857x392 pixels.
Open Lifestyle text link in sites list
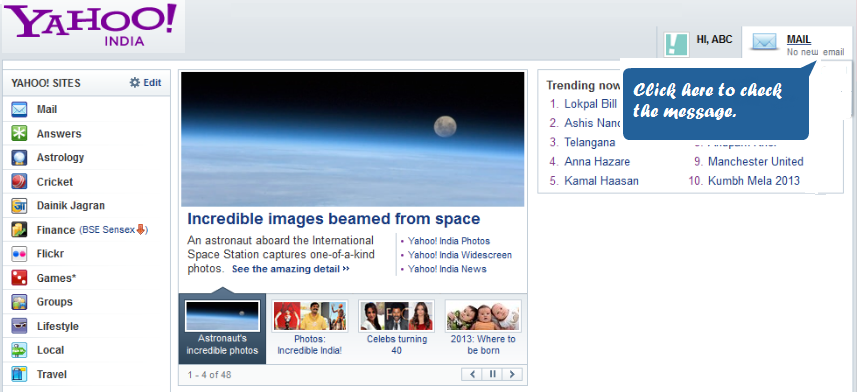(57, 326)
